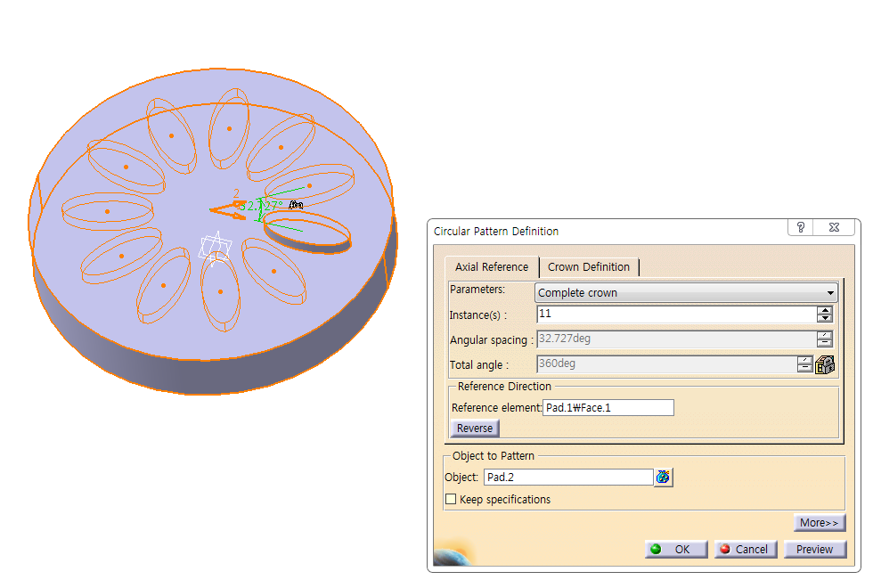Click the green 32.727° angle label in the 3D view
Image resolution: width=873 pixels, height=588 pixels.
click(x=265, y=206)
